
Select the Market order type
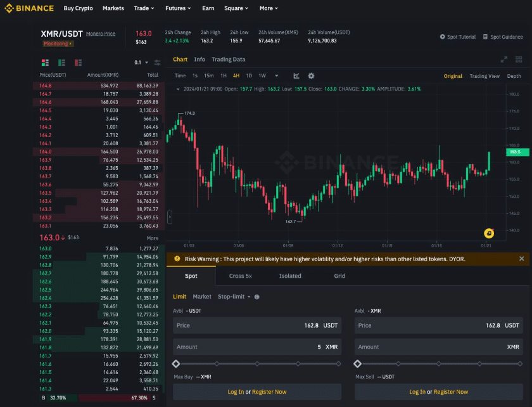(x=202, y=297)
